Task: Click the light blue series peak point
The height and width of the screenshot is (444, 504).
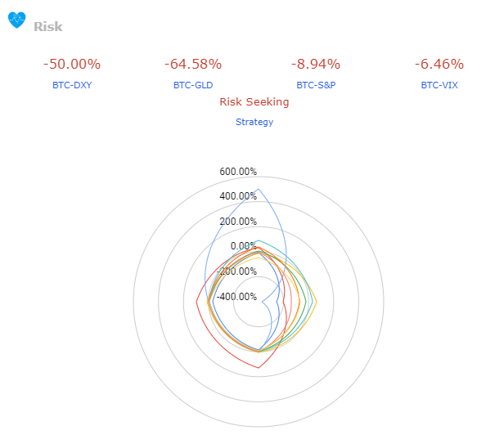Action: 259,189
